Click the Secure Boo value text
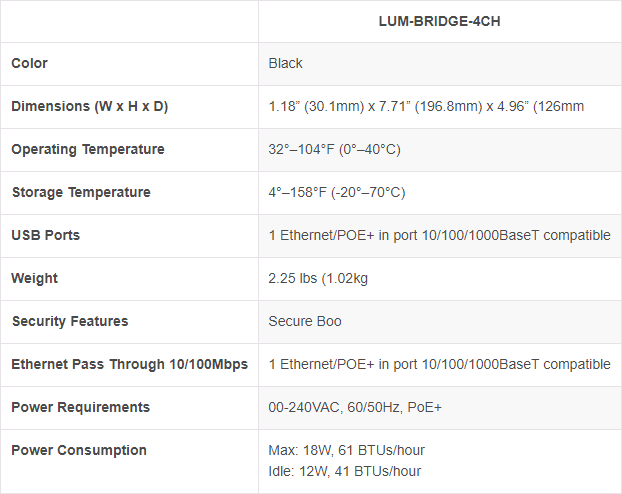Image resolution: width=622 pixels, height=494 pixels. pyautogui.click(x=303, y=322)
